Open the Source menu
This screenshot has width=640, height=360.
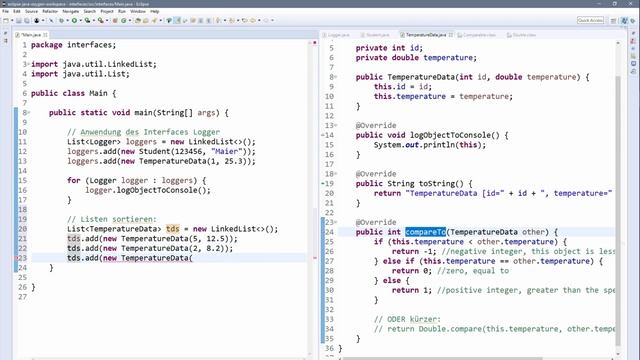point(31,11)
